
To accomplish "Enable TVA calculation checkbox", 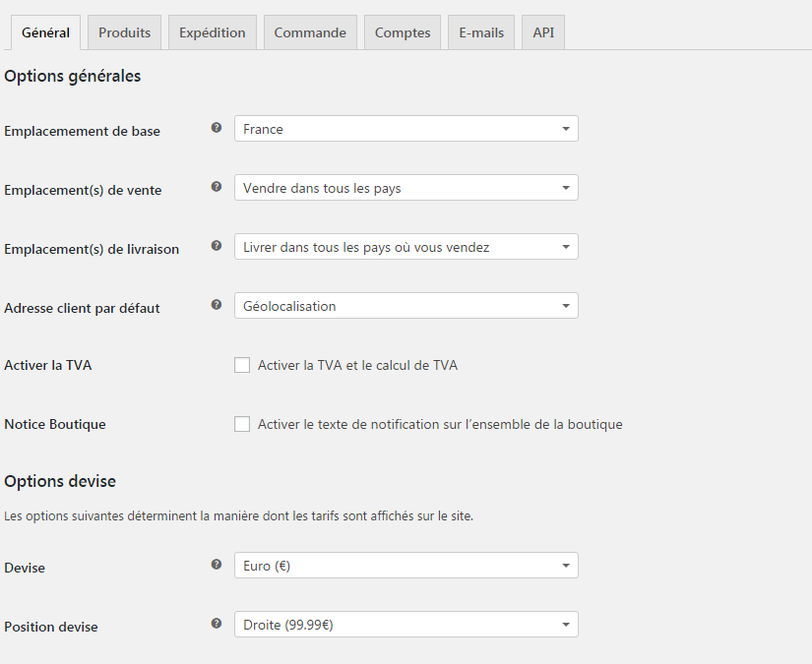I will coord(242,365).
